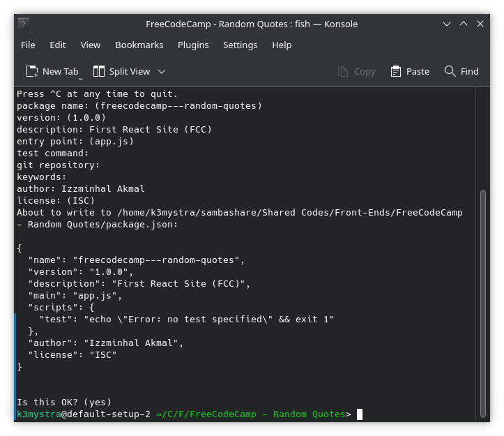
Task: Click the 'entry point: (app.js)' line
Action: coord(75,141)
